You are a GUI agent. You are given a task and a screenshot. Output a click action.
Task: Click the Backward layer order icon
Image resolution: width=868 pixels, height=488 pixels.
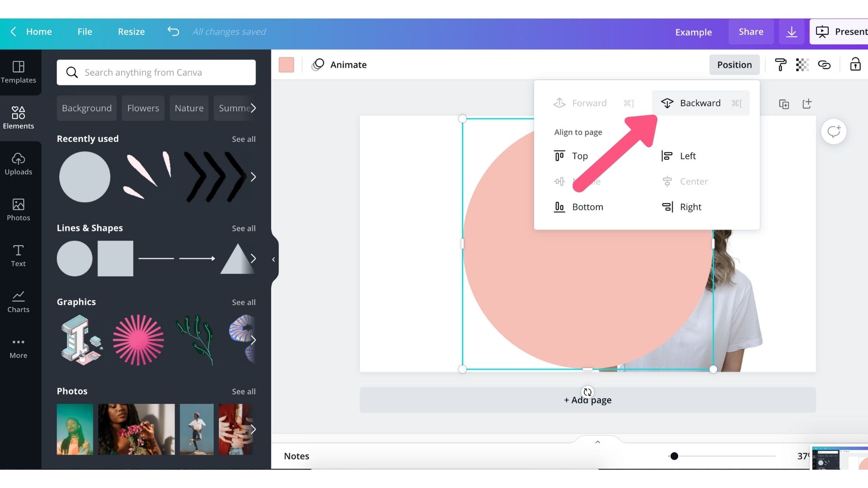(666, 103)
